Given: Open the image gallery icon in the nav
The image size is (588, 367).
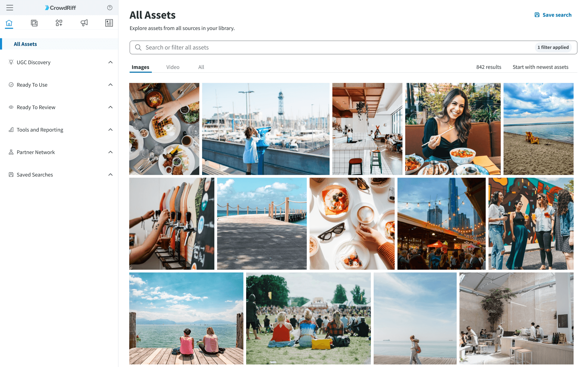Looking at the screenshot, I should point(34,23).
